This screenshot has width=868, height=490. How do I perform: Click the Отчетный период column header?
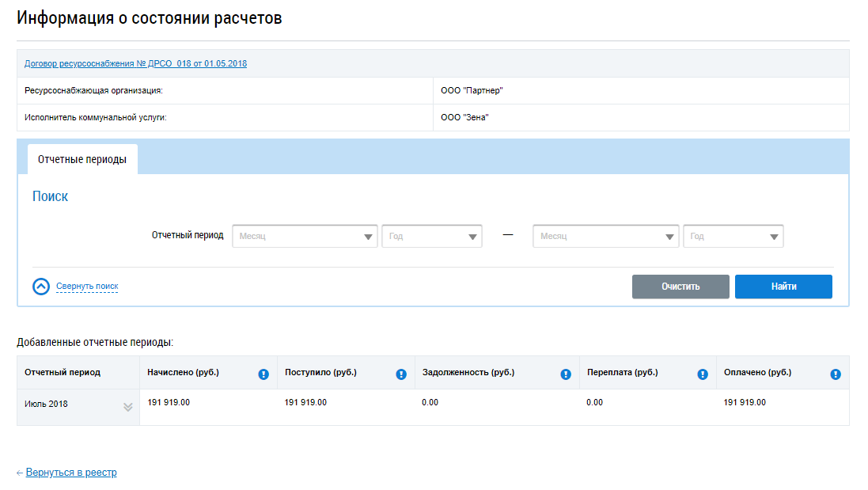pyautogui.click(x=63, y=373)
